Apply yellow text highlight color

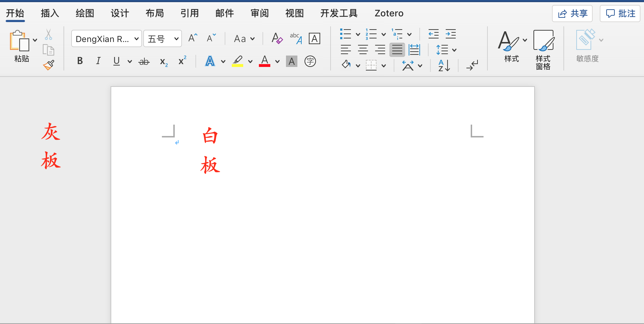pyautogui.click(x=237, y=61)
